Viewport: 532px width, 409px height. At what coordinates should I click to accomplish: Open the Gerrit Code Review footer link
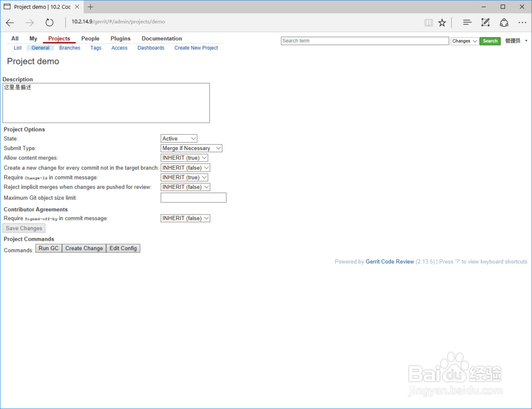tap(390, 261)
